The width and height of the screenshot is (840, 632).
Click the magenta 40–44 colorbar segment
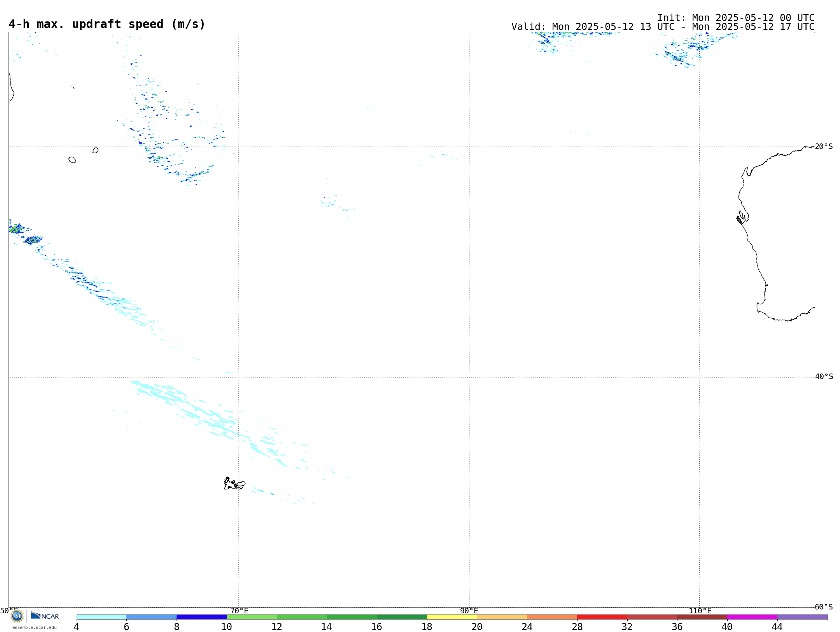[x=752, y=617]
